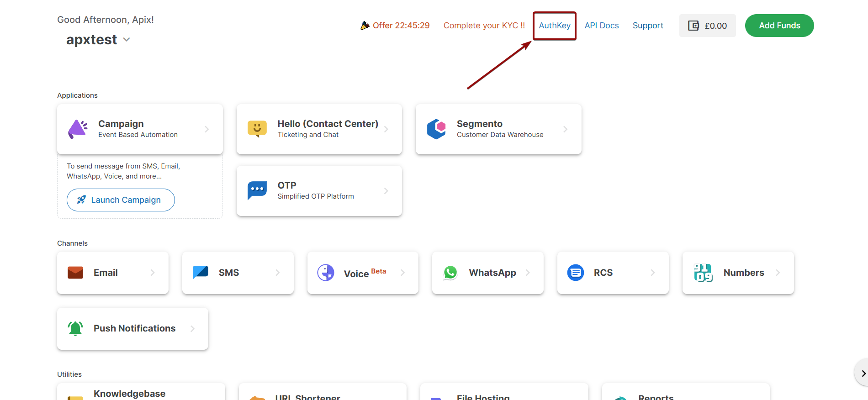Open RCS channel via its chevron

tap(653, 273)
